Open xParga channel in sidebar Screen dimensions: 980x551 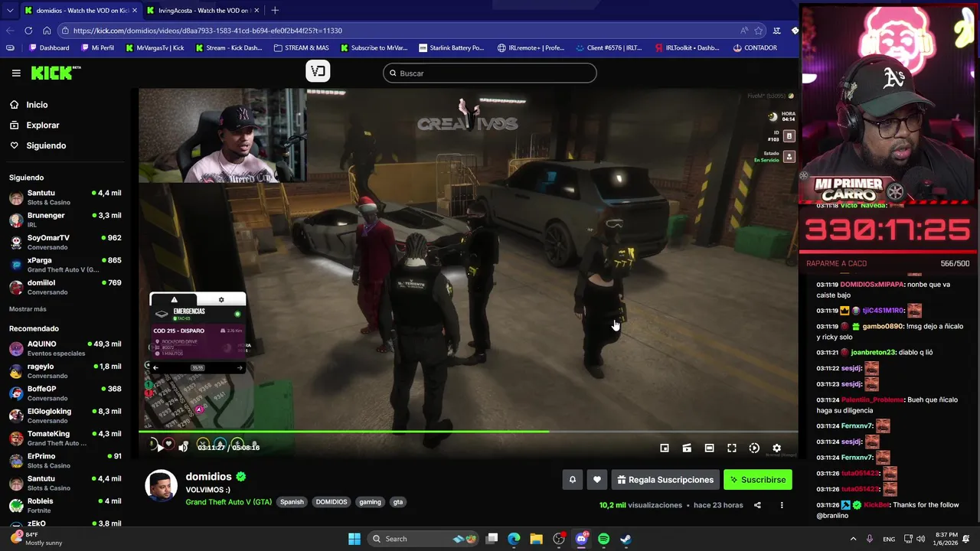point(65,265)
